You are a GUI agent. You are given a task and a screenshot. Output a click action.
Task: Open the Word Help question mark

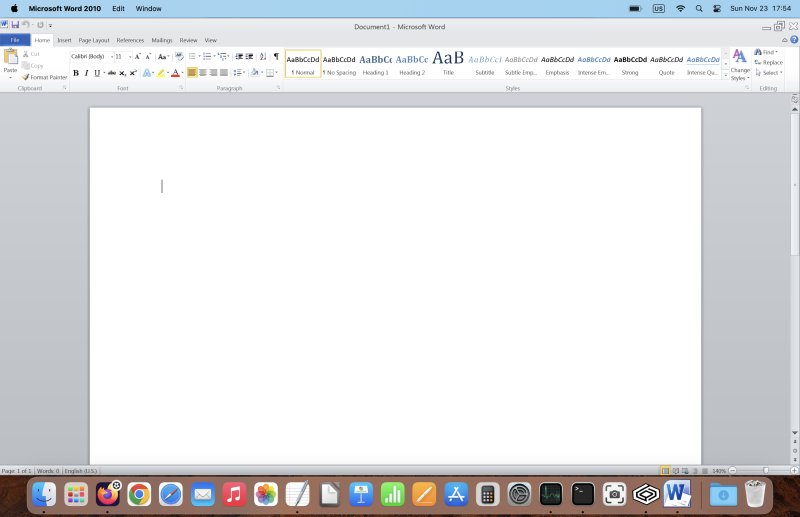click(x=794, y=40)
